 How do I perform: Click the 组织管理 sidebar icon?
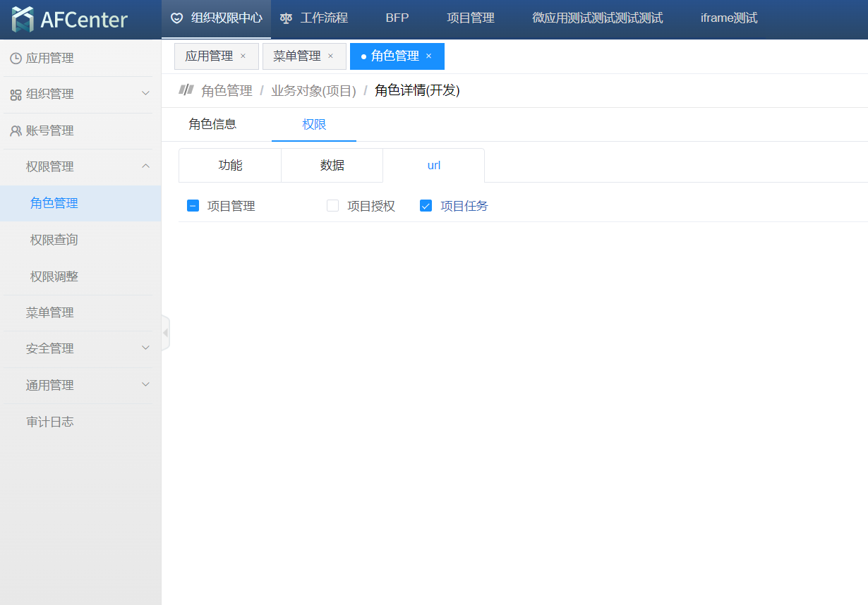pos(16,94)
